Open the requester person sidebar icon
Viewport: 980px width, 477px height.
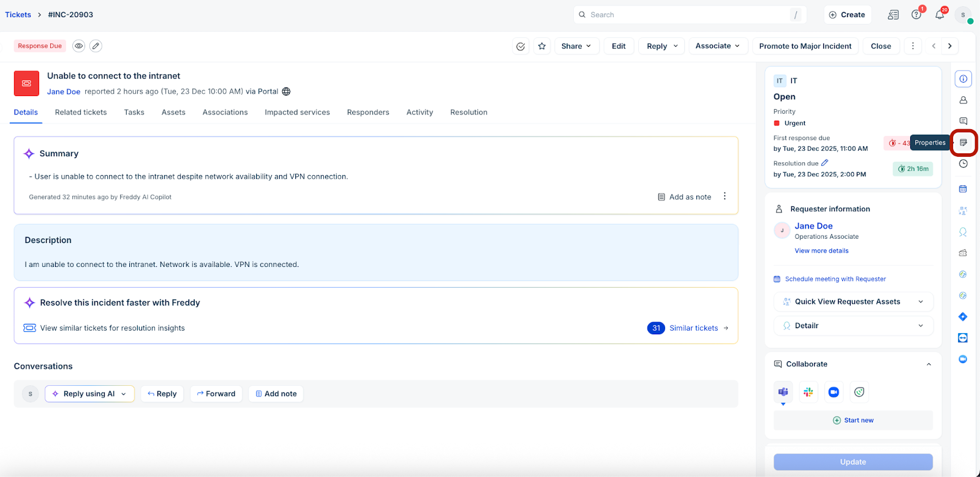963,100
